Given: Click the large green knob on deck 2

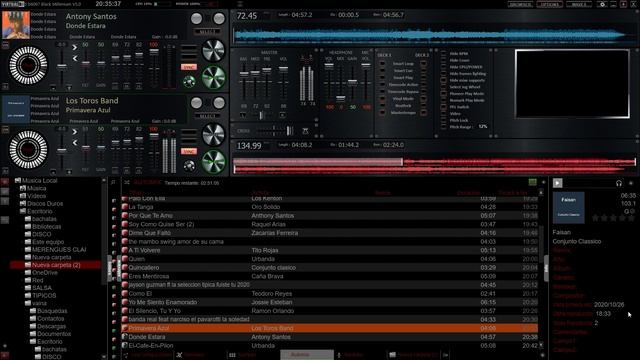Looking at the screenshot, I should pyautogui.click(x=213, y=162).
